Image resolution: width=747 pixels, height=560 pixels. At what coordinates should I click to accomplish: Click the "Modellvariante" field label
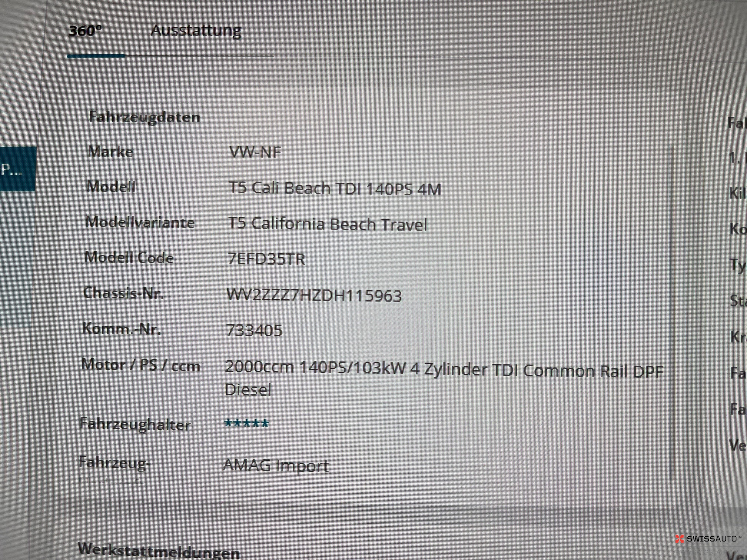140,222
